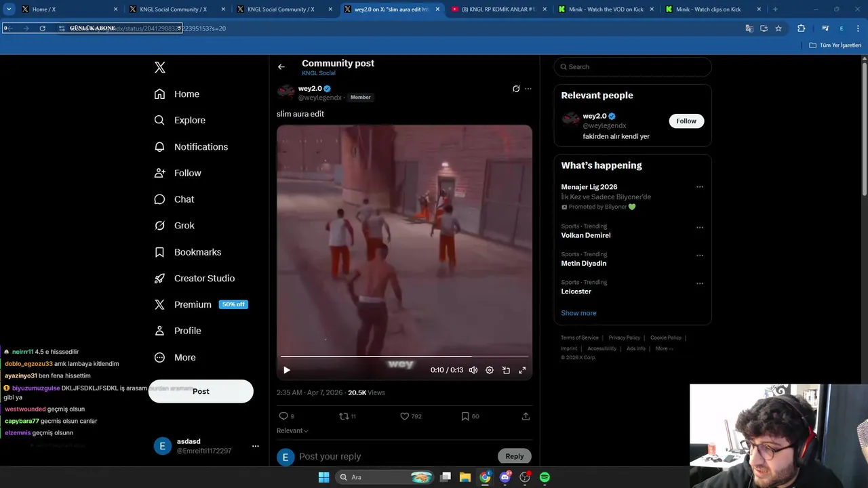Open video settings gear icon
This screenshot has width=868, height=488.
tap(490, 370)
